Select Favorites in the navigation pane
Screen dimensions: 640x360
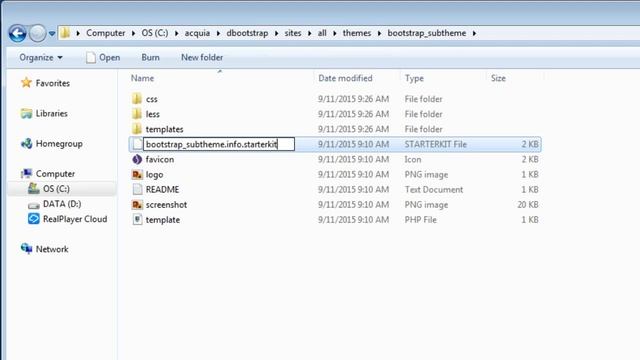pyautogui.click(x=53, y=83)
